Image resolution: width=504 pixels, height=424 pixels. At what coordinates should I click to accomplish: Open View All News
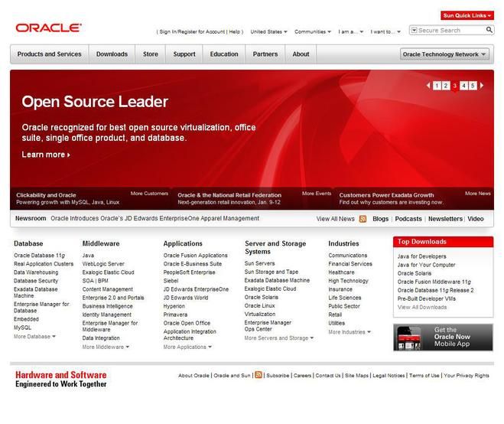coord(335,219)
